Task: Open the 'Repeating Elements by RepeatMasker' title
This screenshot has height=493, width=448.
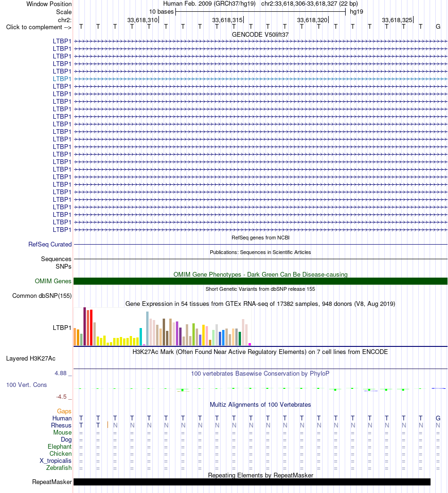Action: (260, 476)
